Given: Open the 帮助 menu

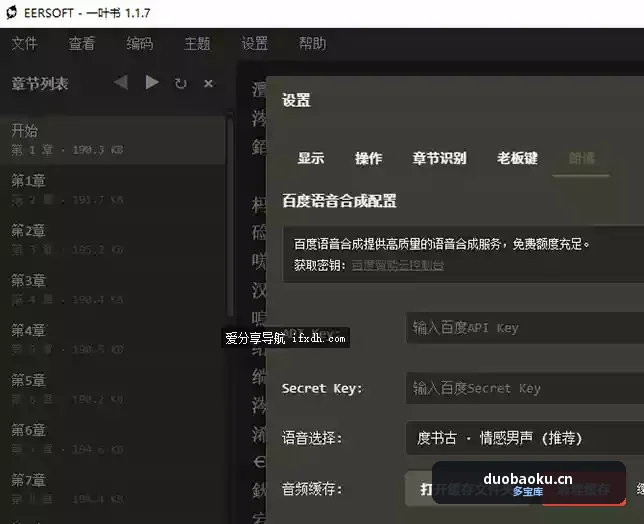Looking at the screenshot, I should click(x=312, y=43).
